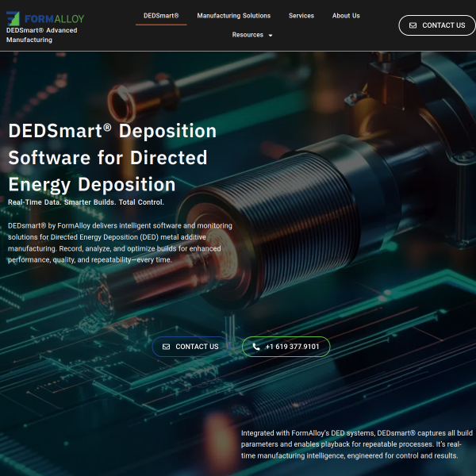Call the +1 619 377 9101 button

click(286, 347)
